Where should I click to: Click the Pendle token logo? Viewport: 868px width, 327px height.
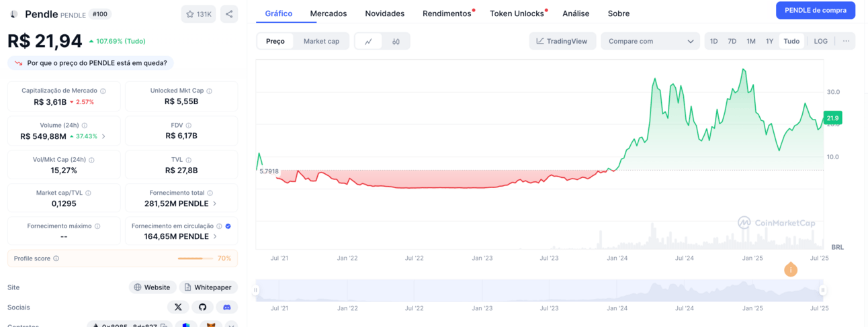pyautogui.click(x=14, y=14)
